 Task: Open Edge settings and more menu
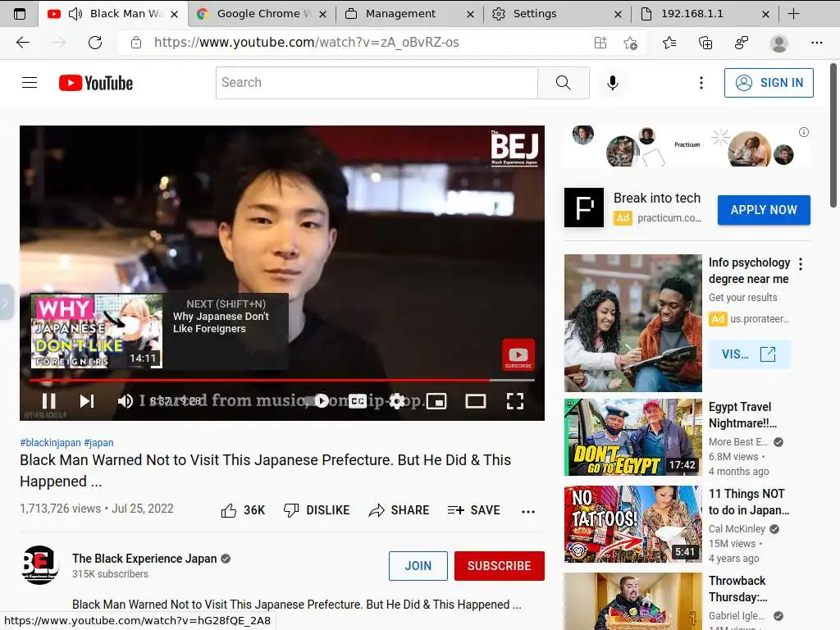tap(816, 43)
